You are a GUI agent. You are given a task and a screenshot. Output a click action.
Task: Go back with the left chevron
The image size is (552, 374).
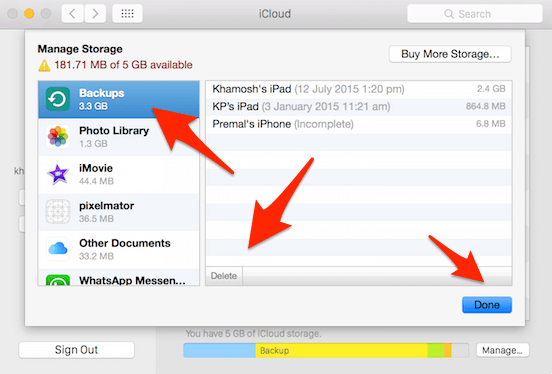point(73,14)
